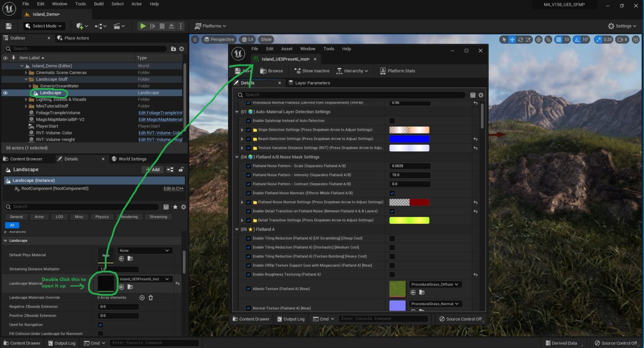Expand Slope Detection Settings dropdown
Image resolution: width=644 pixels, height=348 pixels.
click(x=242, y=130)
